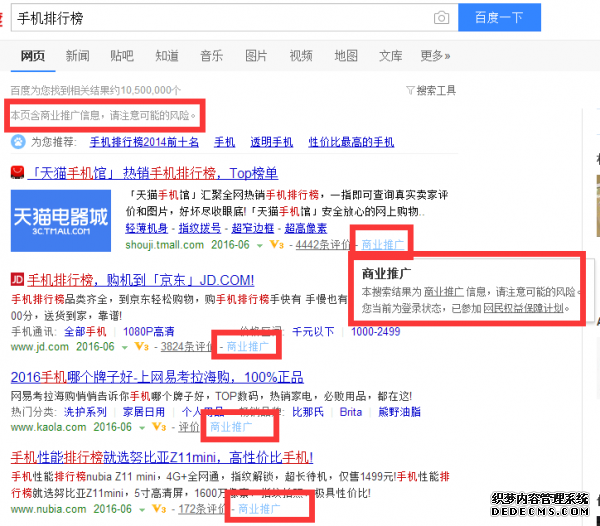600x526 pixels.
Task: Click the Tmall red logo icon
Action: (x=17, y=173)
